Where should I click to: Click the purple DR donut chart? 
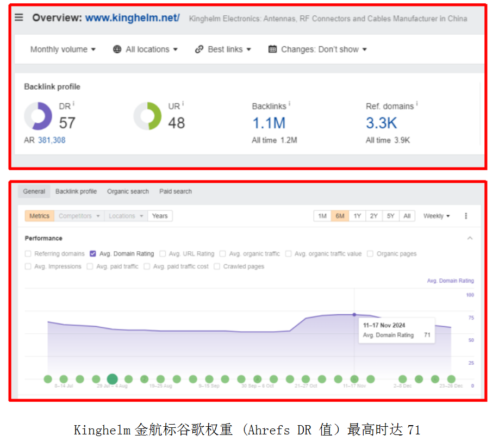[x=38, y=116]
